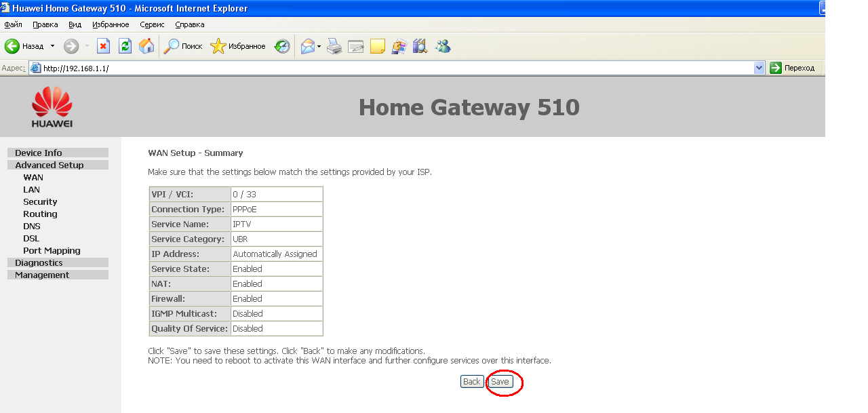
Task: Open Security settings in the sidebar
Action: (x=40, y=202)
